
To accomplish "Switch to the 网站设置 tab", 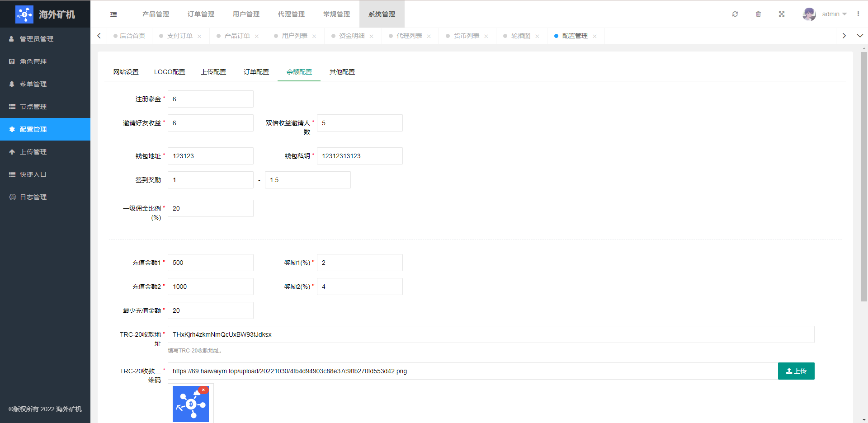I will 126,71.
